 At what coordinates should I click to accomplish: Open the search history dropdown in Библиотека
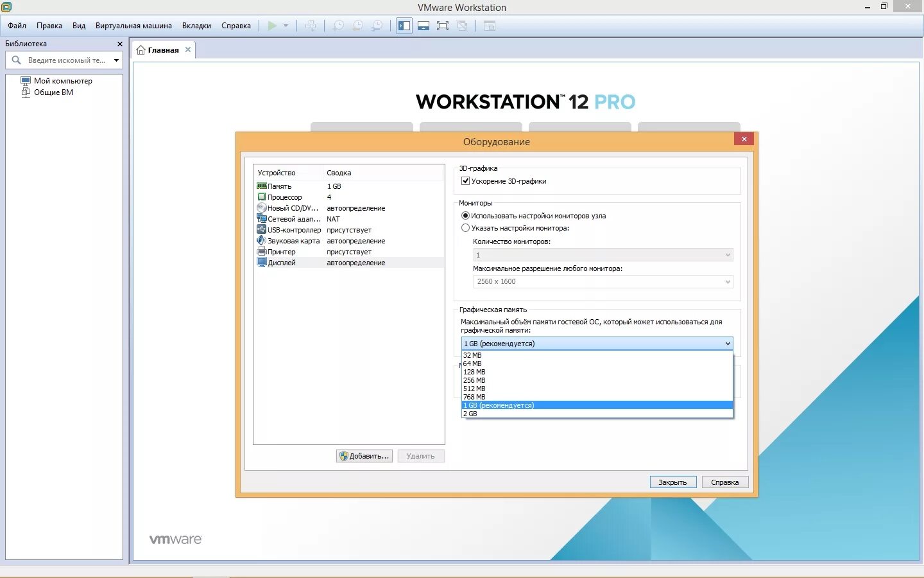pos(116,60)
